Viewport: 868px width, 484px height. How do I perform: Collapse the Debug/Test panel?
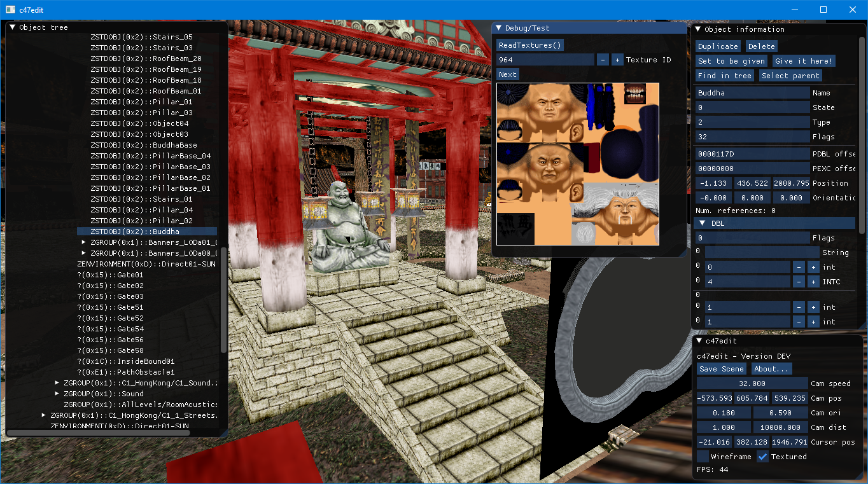pos(498,28)
